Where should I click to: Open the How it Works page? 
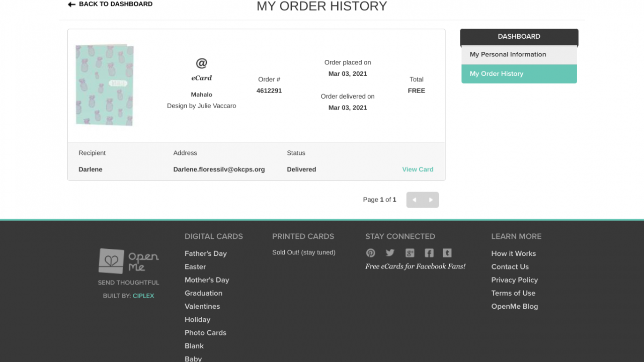coord(513,253)
